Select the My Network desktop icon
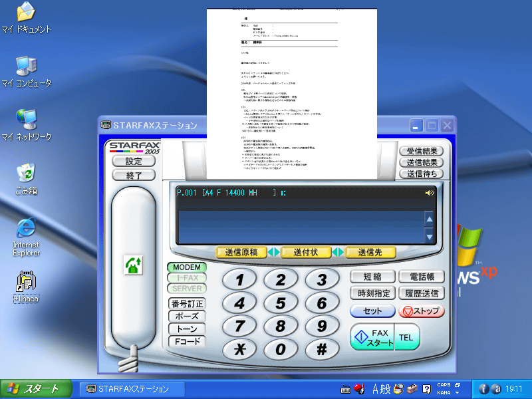This screenshot has width=532, height=399. point(26,125)
